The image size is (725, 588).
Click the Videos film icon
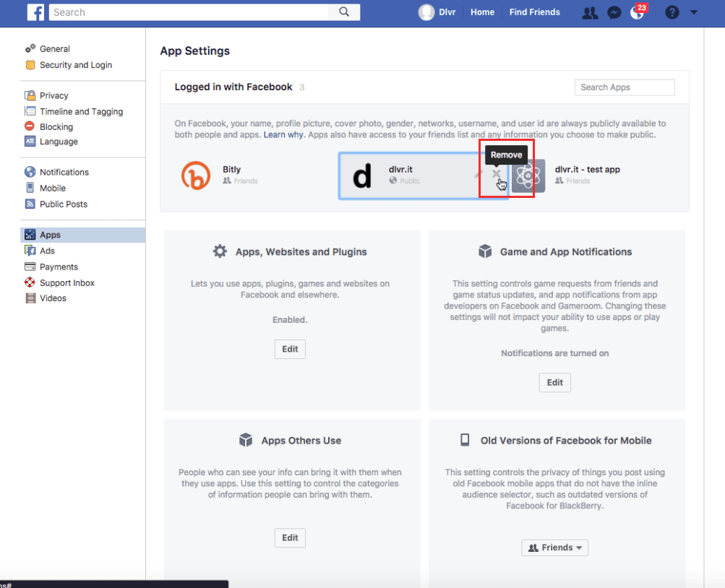tap(30, 298)
